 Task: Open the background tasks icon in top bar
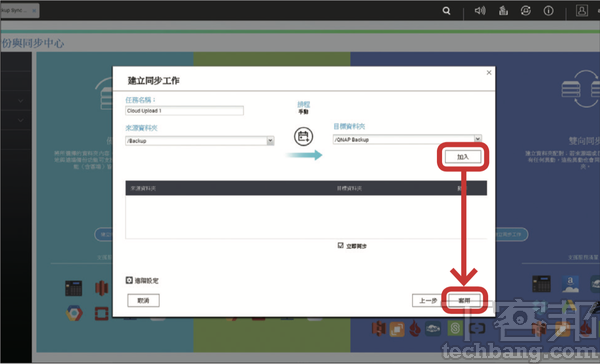pos(503,11)
